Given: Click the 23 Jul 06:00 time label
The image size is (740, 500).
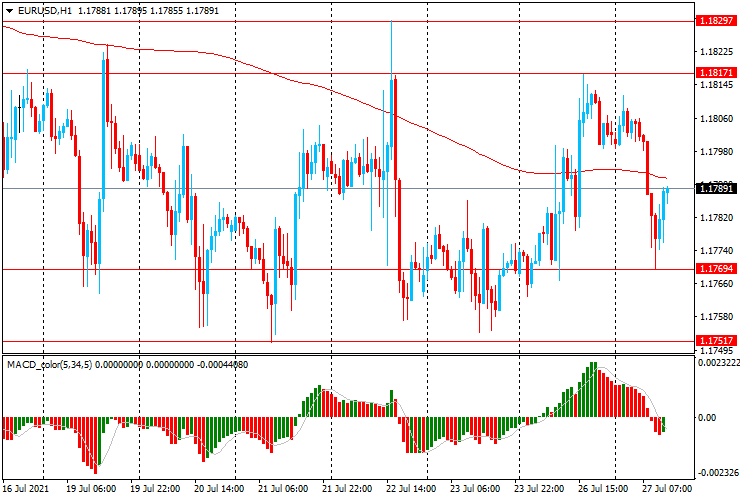Looking at the screenshot, I should coord(475,488).
